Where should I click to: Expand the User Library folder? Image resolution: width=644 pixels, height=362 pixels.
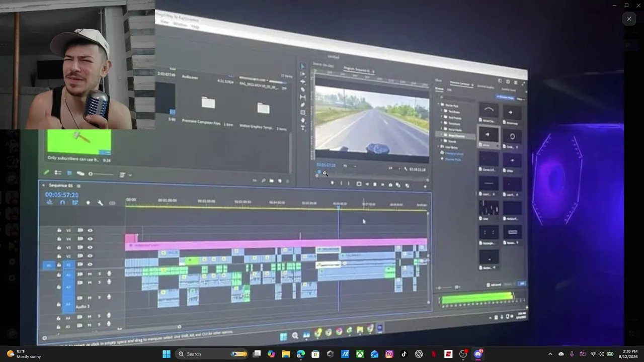coord(439,147)
